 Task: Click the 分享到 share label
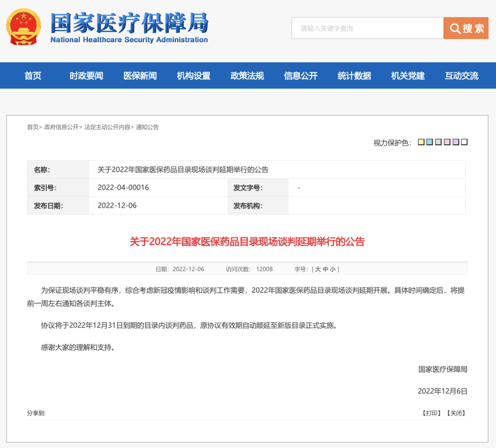pos(36,413)
